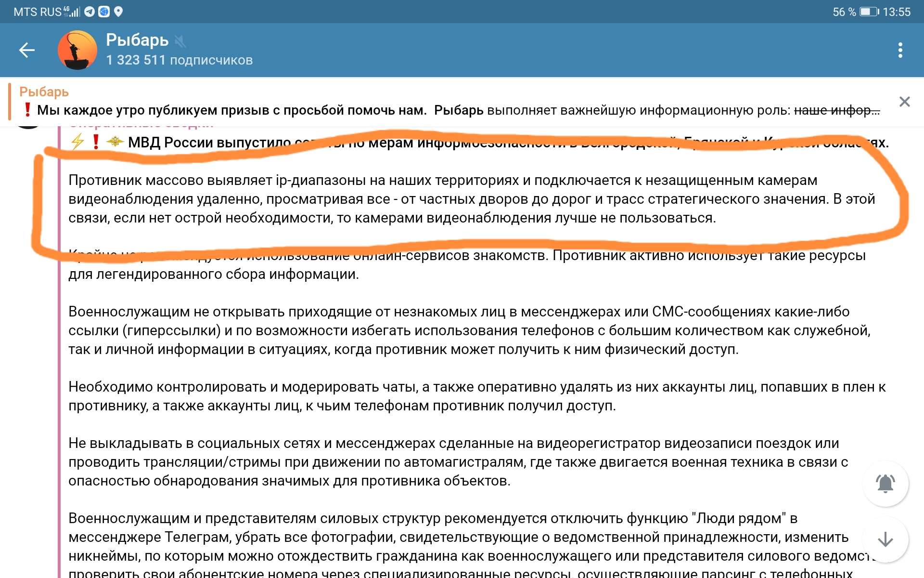Tap the МВД emblem emoji in headline

click(115, 142)
